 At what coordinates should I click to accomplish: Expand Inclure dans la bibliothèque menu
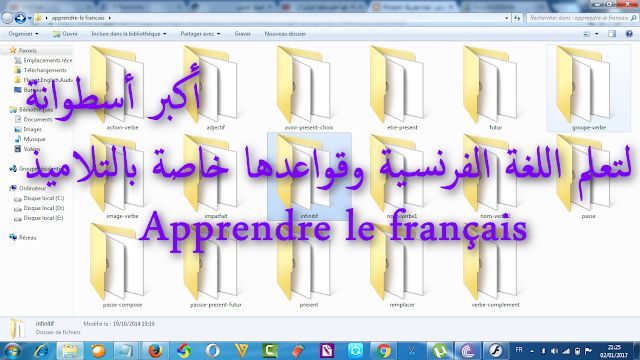129,34
